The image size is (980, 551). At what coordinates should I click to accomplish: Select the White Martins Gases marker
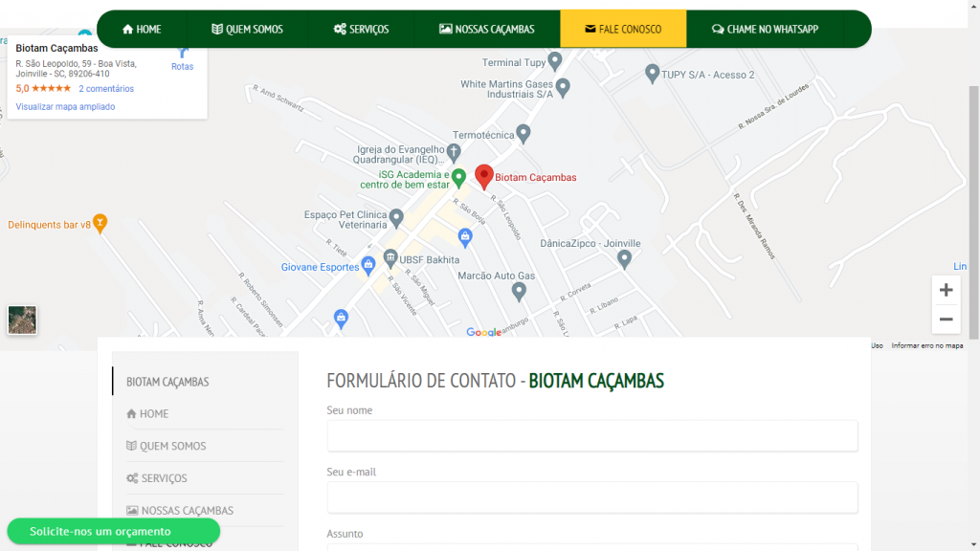coord(563,88)
